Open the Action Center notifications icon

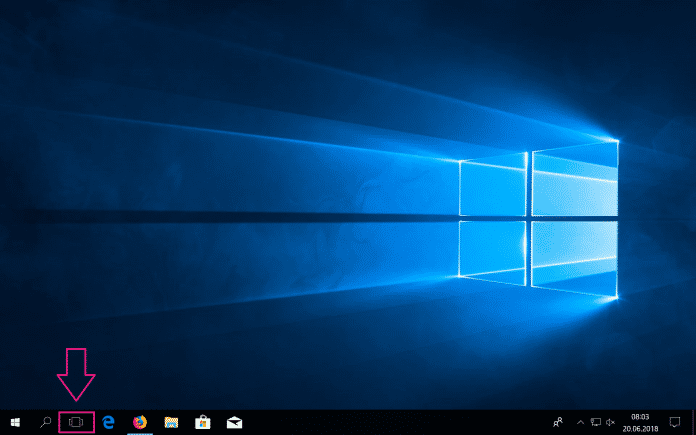pos(674,422)
